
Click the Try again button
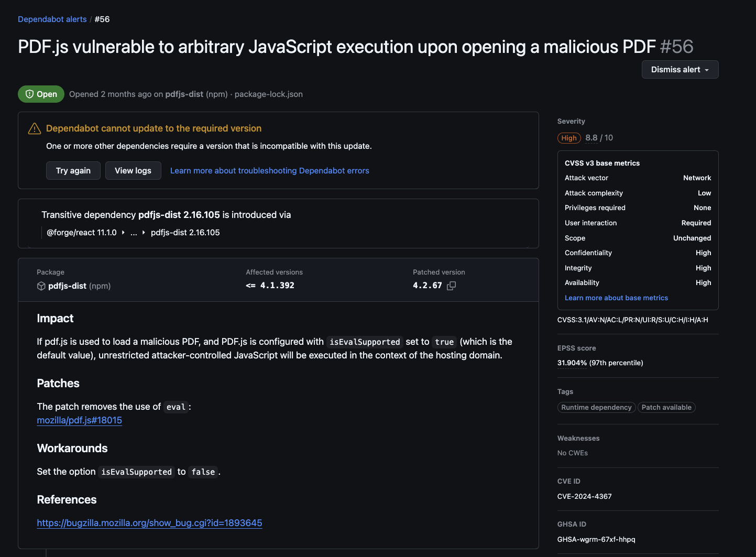point(73,170)
